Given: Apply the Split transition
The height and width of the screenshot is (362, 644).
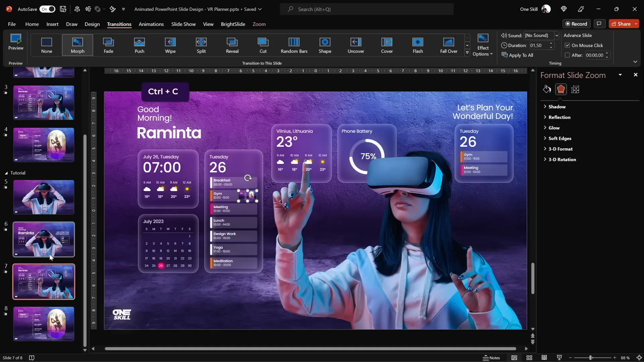Looking at the screenshot, I should (x=201, y=45).
